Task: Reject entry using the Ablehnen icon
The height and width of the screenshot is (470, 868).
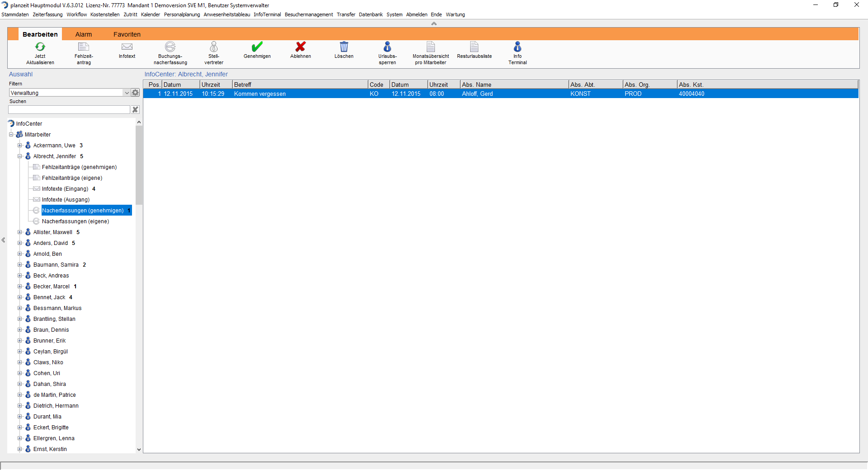Action: click(x=301, y=47)
